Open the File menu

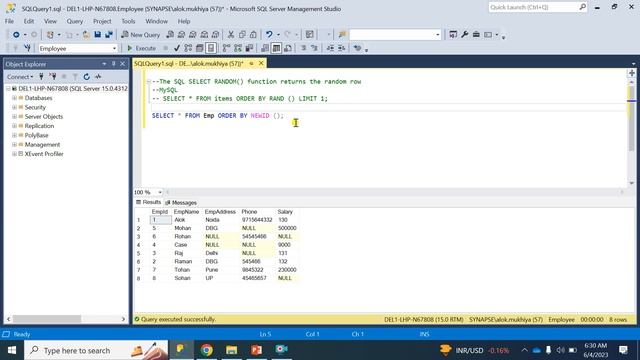9,21
